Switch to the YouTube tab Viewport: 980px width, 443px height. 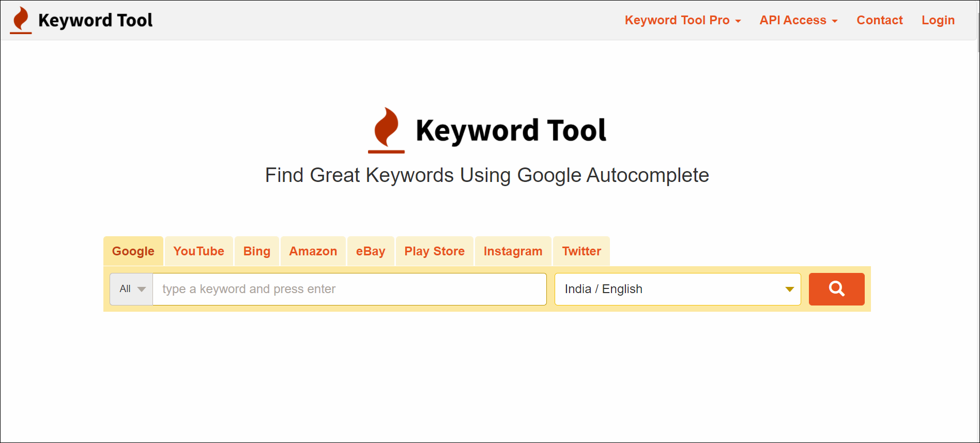coord(199,251)
